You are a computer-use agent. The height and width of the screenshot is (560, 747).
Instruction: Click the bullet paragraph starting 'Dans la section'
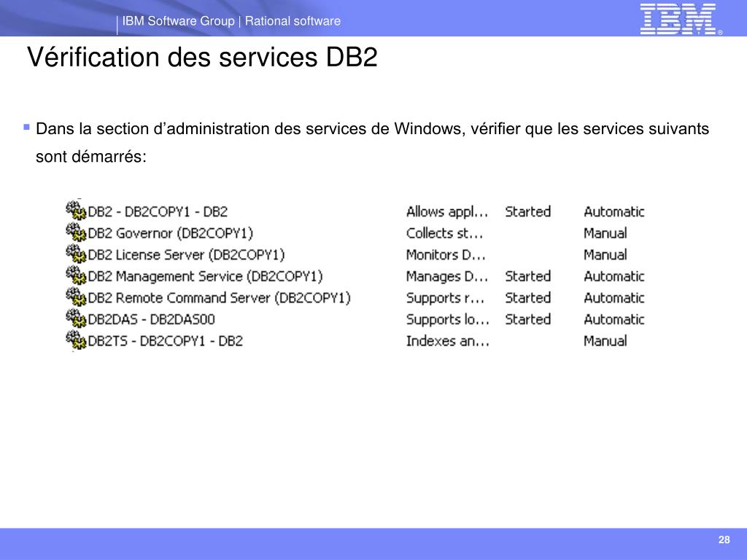click(373, 142)
